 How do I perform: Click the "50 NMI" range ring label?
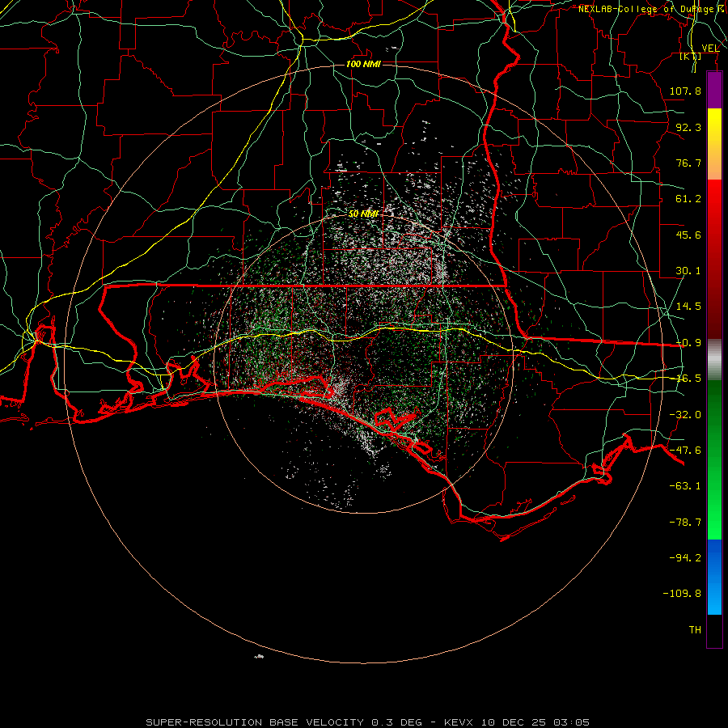click(363, 214)
